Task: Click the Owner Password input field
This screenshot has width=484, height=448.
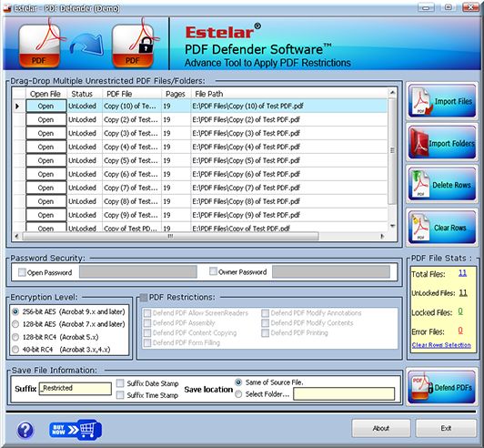Action: coord(331,271)
